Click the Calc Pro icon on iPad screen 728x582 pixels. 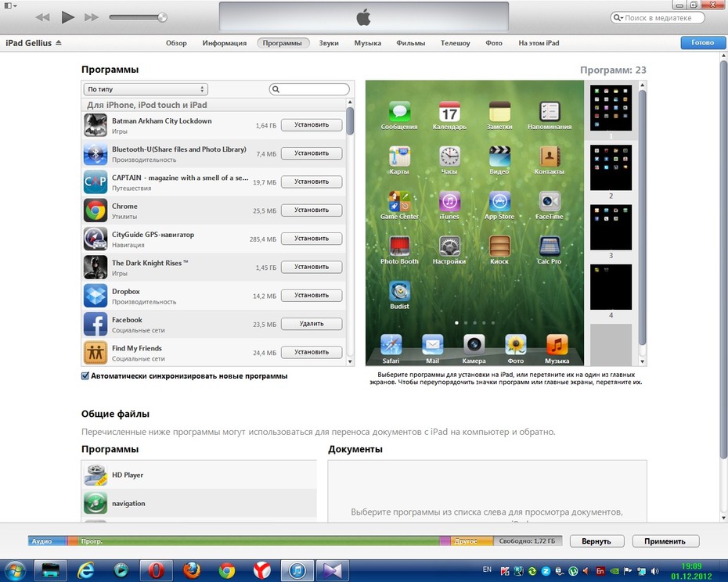point(550,246)
